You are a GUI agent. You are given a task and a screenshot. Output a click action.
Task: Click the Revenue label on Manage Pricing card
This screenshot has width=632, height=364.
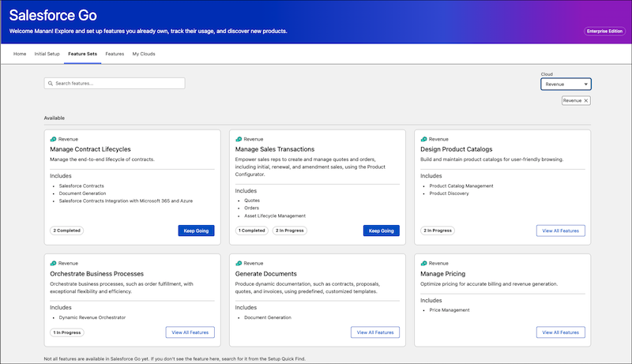coord(438,264)
